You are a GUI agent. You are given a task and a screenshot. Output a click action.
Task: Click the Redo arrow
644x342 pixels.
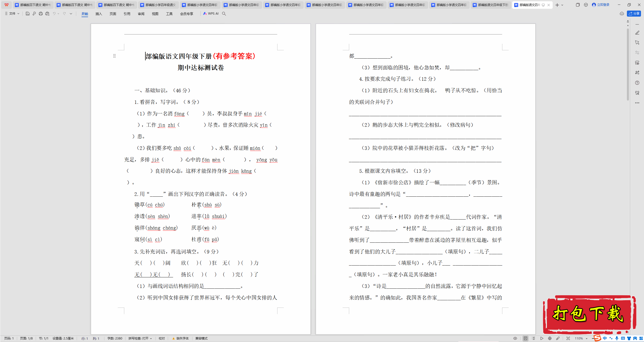64,14
